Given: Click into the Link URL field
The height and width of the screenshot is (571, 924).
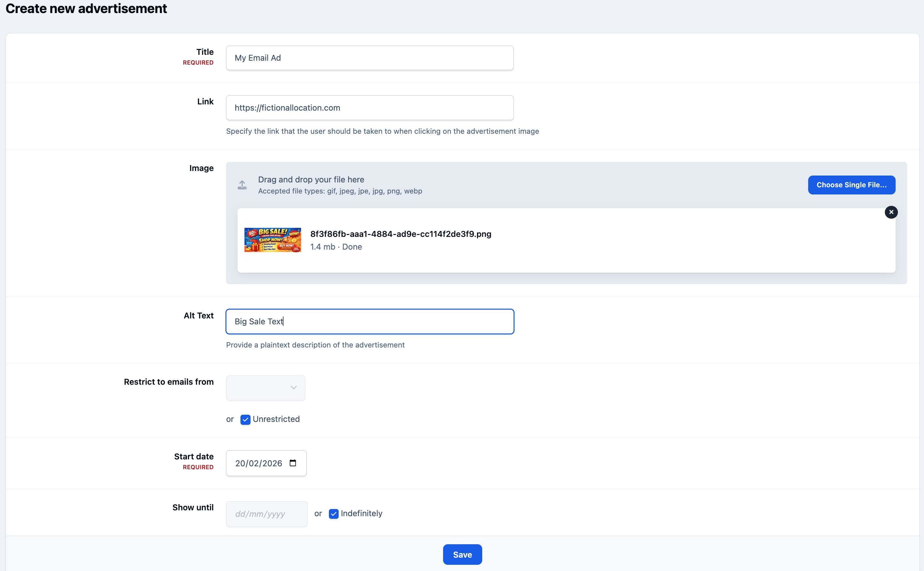Looking at the screenshot, I should pos(370,108).
